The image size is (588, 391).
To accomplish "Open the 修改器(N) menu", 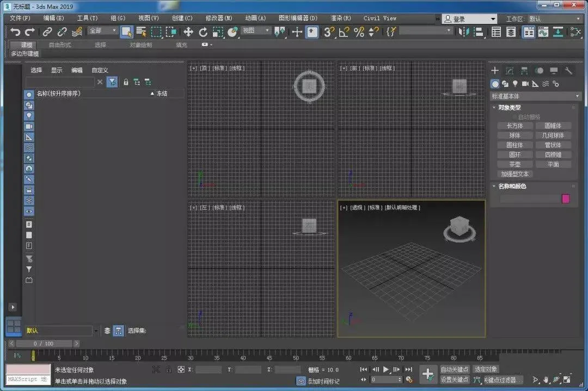I will tap(219, 18).
